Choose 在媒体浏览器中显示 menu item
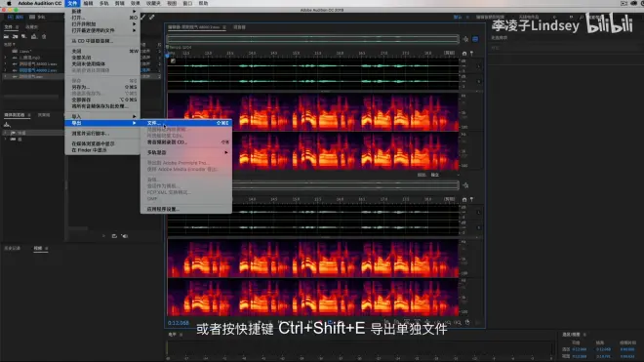 (102, 143)
